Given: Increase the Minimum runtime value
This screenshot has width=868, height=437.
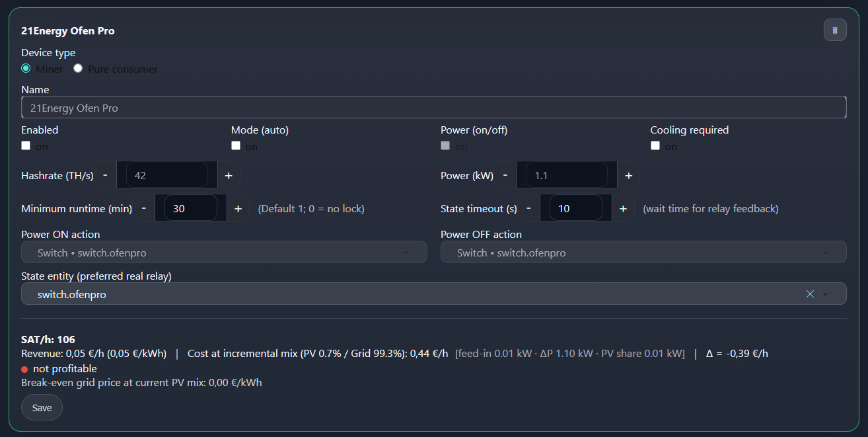Looking at the screenshot, I should tap(238, 208).
